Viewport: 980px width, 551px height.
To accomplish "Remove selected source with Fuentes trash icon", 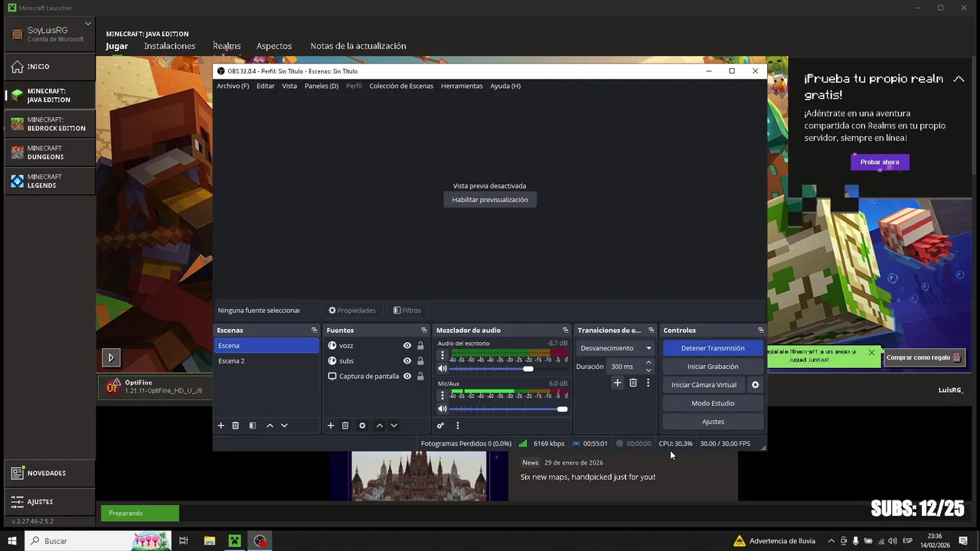I will coord(345,425).
